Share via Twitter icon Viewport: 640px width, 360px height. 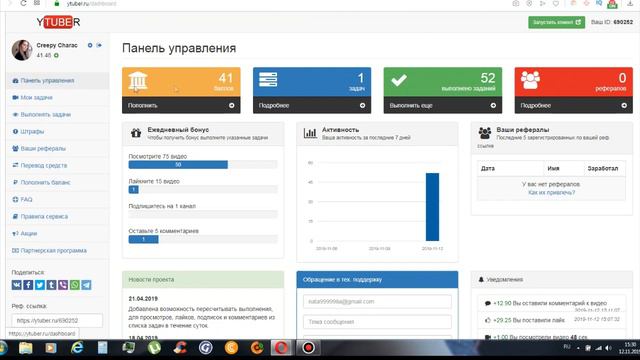point(40,285)
